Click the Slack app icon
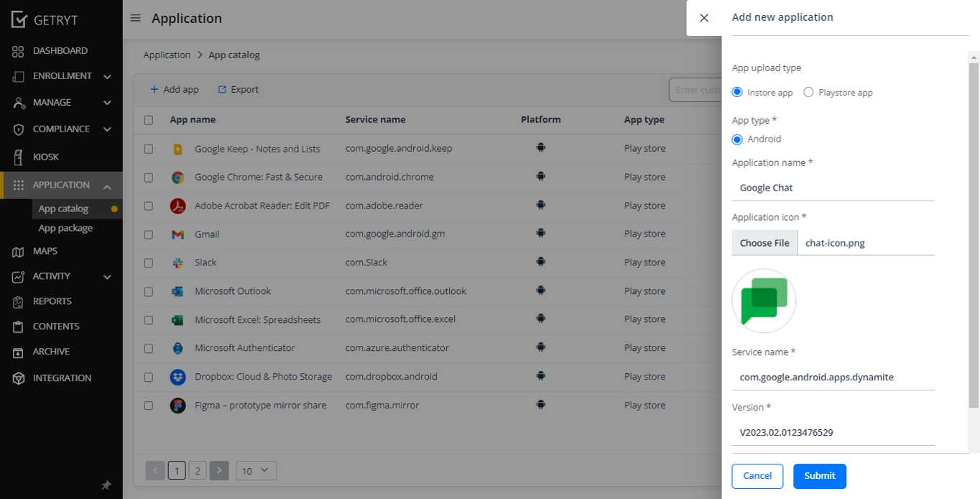980x499 pixels. (177, 263)
